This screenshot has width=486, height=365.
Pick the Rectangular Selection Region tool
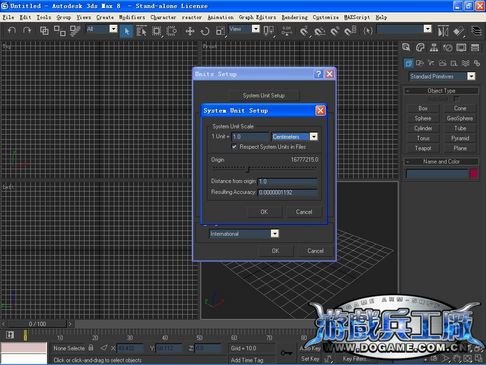[156, 31]
